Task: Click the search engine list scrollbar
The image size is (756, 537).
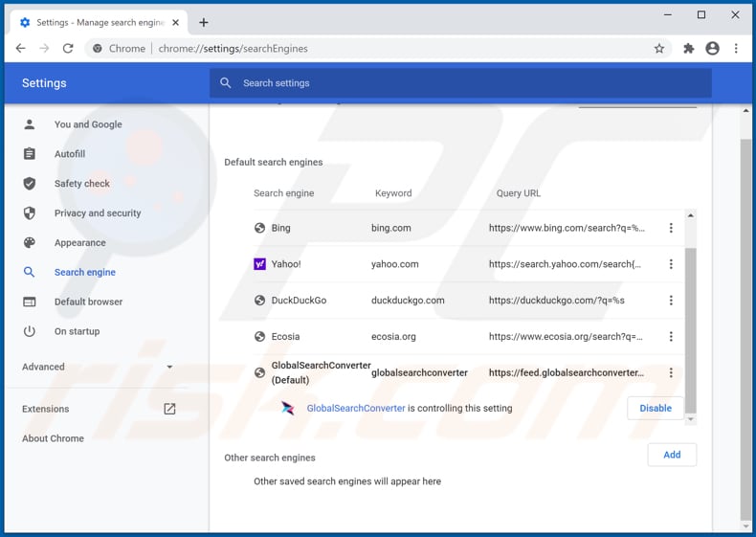Action: (690, 330)
